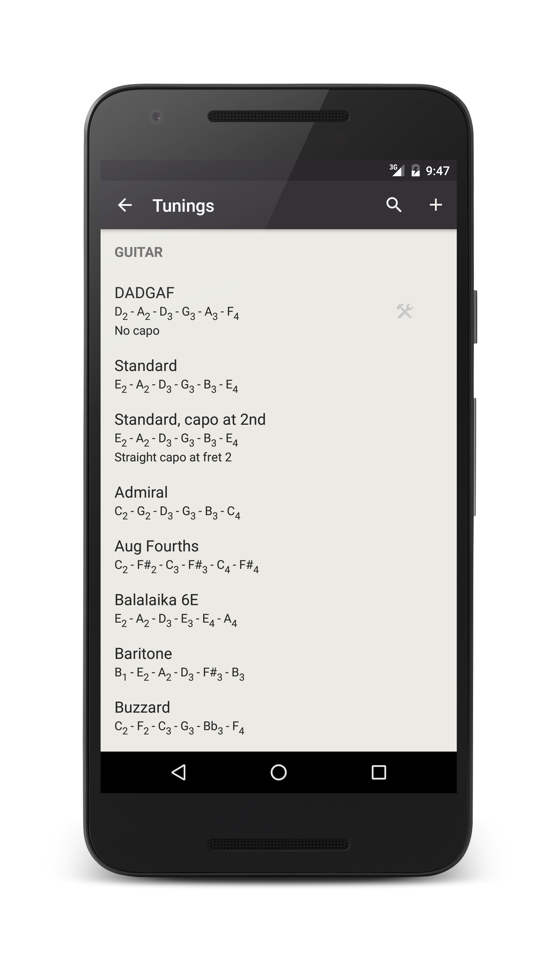Image resolution: width=560 pixels, height=960 pixels.
Task: Select the DADGAF tuning
Action: coord(278,311)
